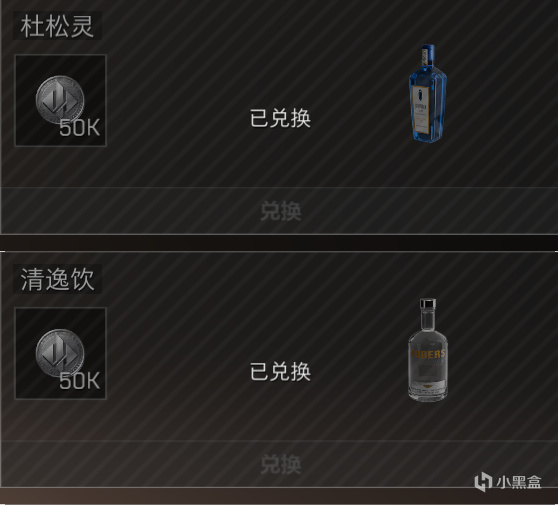Screen dimensions: 558x505
Task: Click the 已兑换 status in 清逸饮 card
Action: click(280, 372)
